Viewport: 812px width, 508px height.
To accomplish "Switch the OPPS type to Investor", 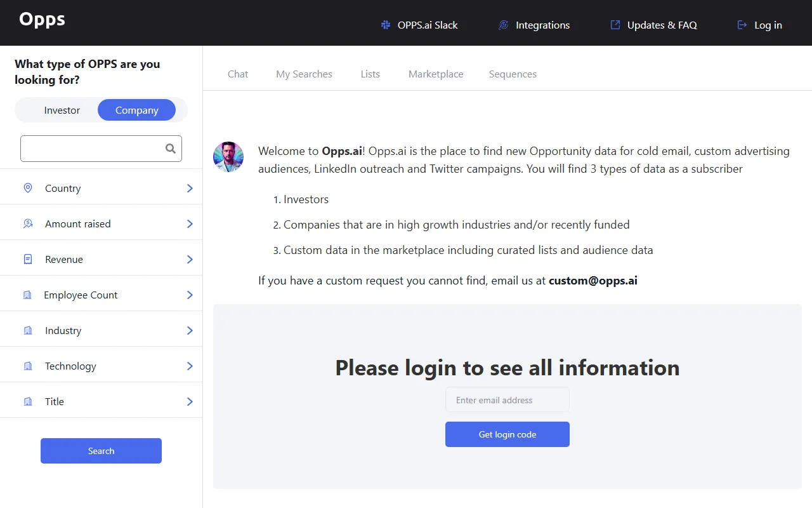I will [x=62, y=110].
